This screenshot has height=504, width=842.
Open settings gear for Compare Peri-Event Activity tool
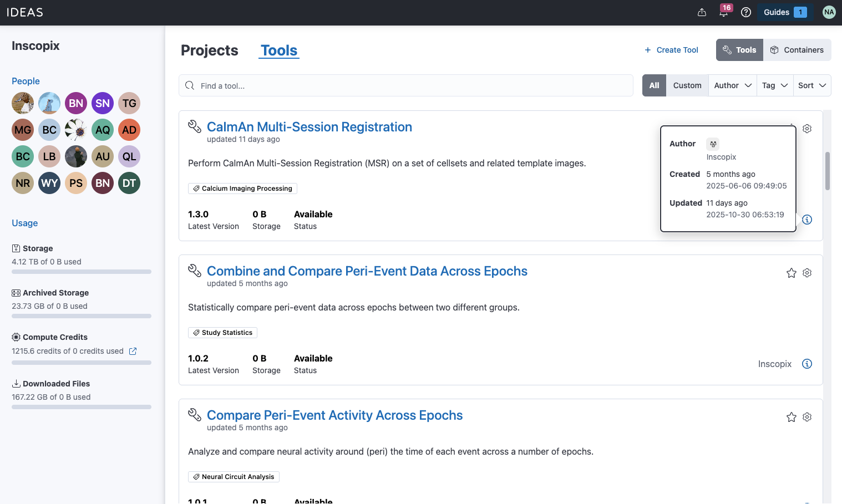click(x=807, y=417)
